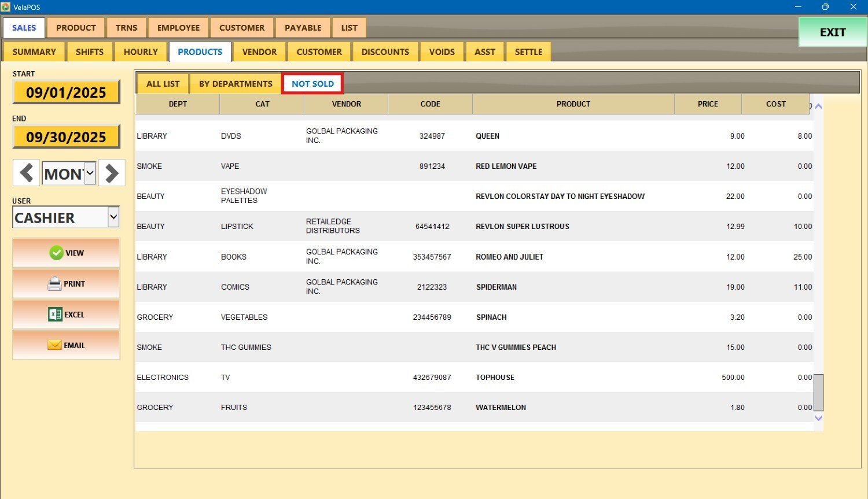This screenshot has width=868, height=499.
Task: Switch to the VOIDS report tab
Action: (442, 52)
